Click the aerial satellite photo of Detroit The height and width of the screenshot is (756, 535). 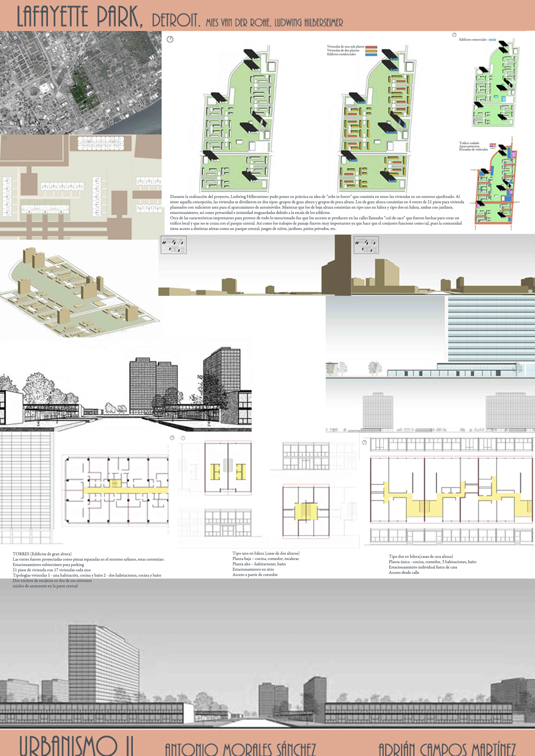tap(81, 83)
